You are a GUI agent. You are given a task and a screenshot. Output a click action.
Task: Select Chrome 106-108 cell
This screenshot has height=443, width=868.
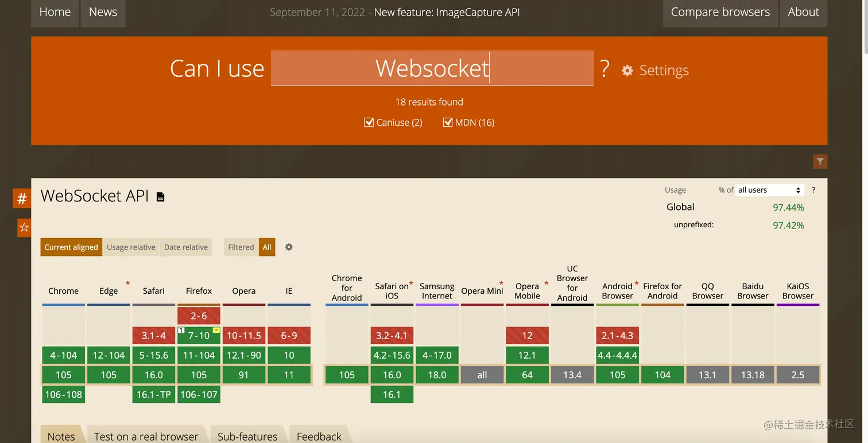(64, 394)
